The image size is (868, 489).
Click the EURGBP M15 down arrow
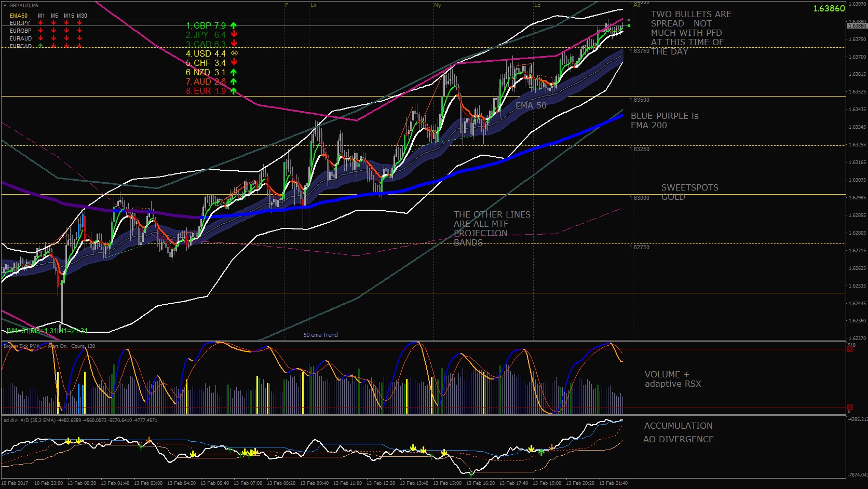[x=67, y=30]
